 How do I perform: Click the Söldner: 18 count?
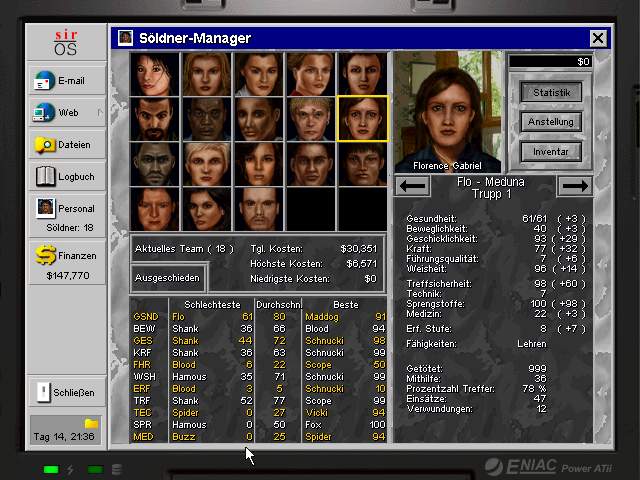tap(70, 227)
